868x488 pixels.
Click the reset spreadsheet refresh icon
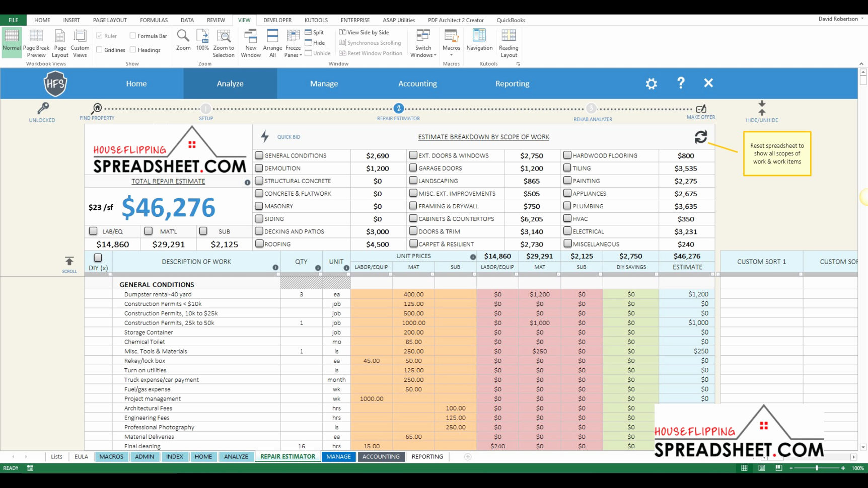(x=701, y=136)
